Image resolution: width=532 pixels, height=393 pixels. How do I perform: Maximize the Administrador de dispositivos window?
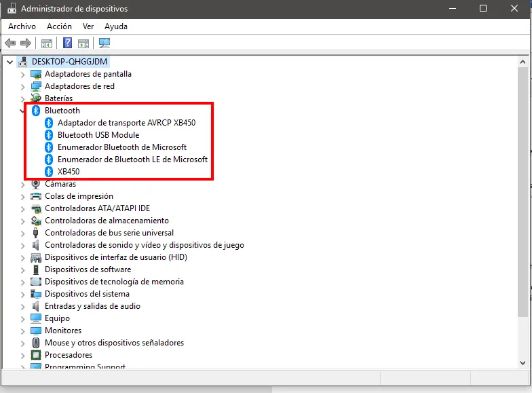tap(483, 8)
